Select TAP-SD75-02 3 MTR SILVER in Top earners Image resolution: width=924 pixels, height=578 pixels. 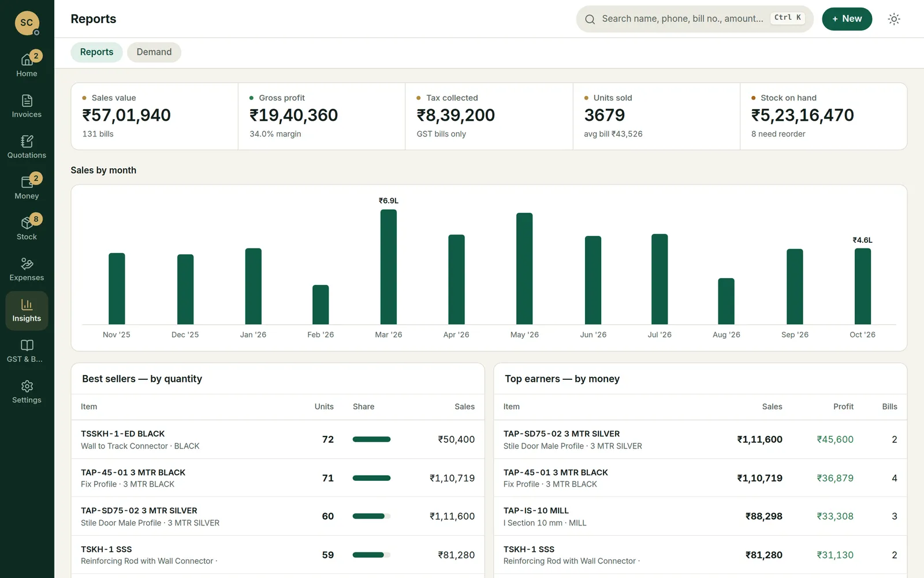tap(701, 439)
